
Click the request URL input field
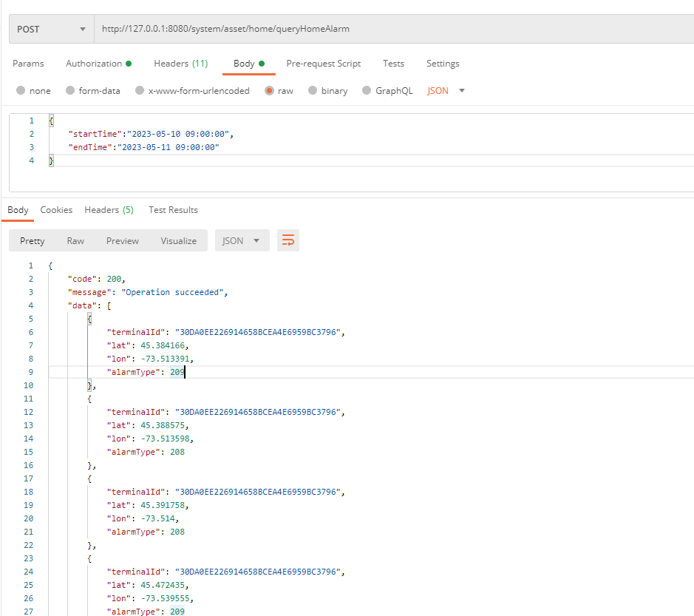click(392, 30)
